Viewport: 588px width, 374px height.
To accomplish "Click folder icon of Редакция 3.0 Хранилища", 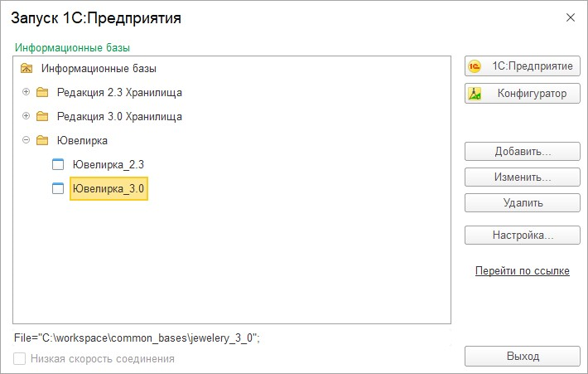I will coord(42,116).
